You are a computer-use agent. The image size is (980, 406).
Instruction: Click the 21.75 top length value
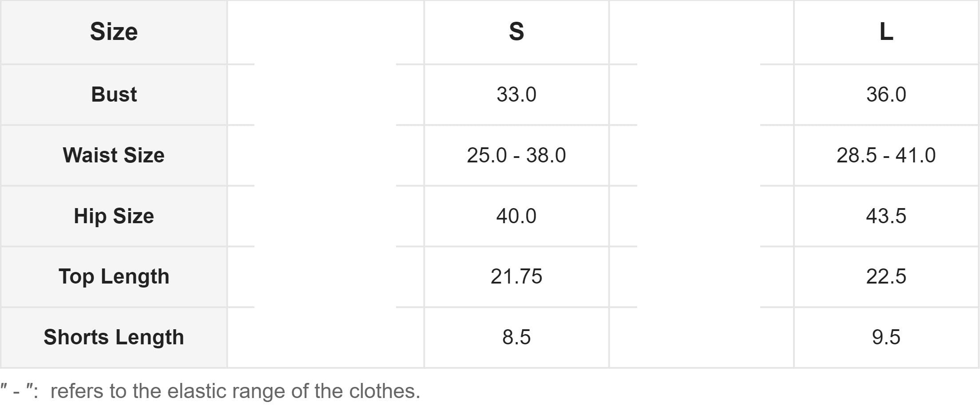tap(516, 276)
